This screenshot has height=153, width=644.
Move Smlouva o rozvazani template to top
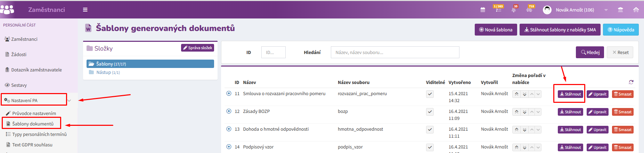pyautogui.click(x=516, y=94)
